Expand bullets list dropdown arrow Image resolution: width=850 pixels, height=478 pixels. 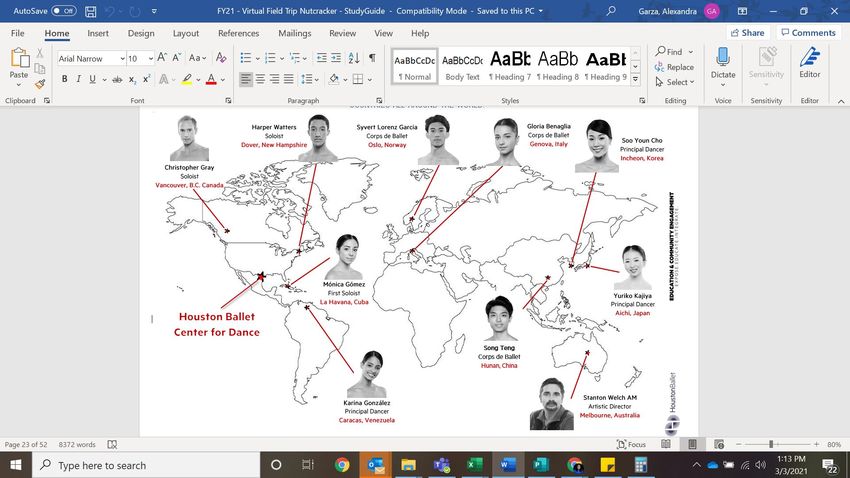point(257,58)
